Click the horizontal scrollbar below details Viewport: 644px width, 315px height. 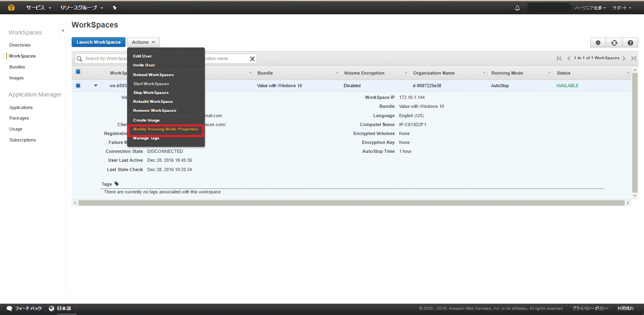point(351,203)
